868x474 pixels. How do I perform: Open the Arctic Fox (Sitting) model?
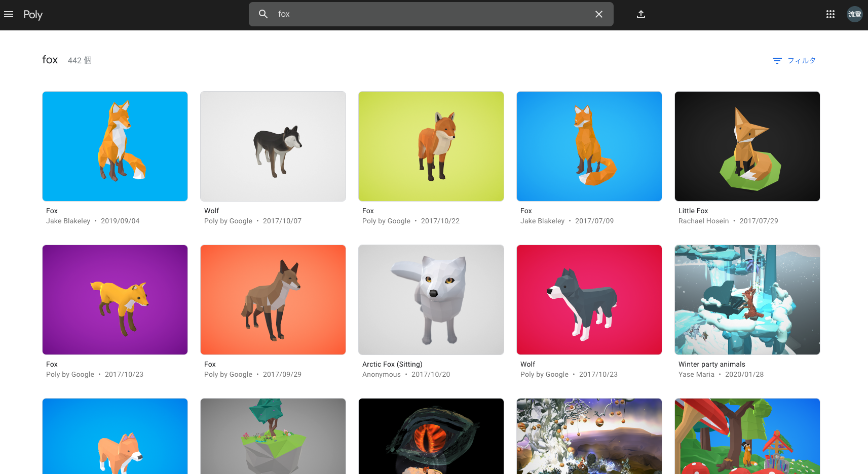[x=431, y=299]
